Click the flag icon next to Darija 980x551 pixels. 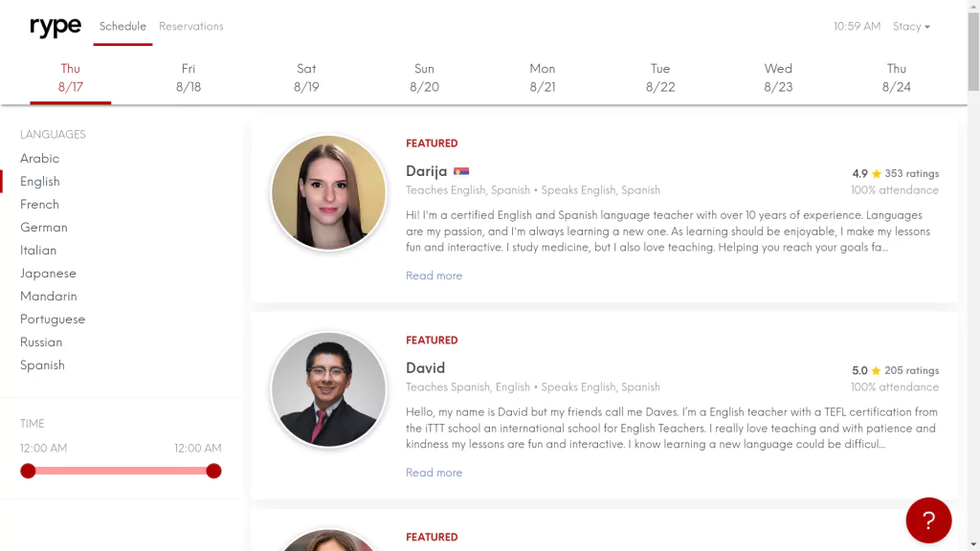point(461,171)
